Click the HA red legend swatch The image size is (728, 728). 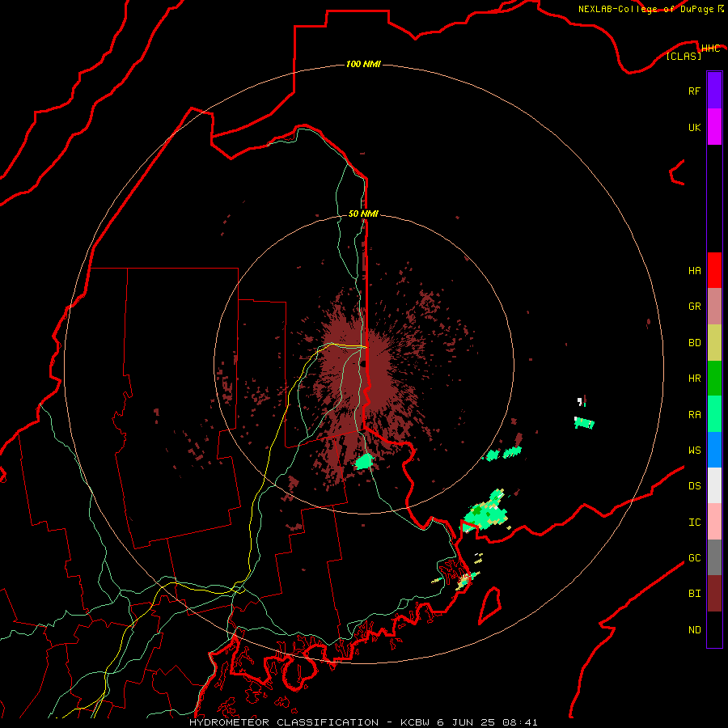714,270
